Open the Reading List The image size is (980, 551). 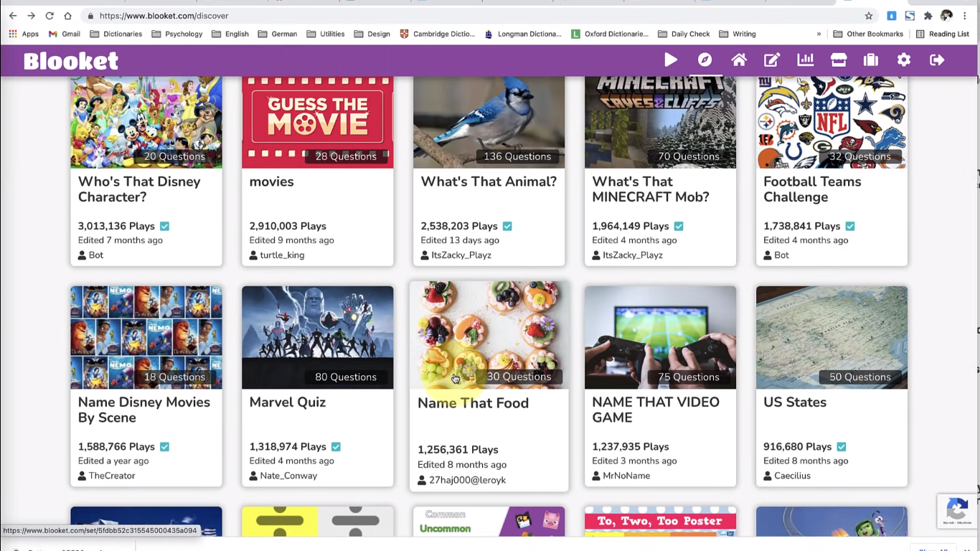pyautogui.click(x=943, y=34)
